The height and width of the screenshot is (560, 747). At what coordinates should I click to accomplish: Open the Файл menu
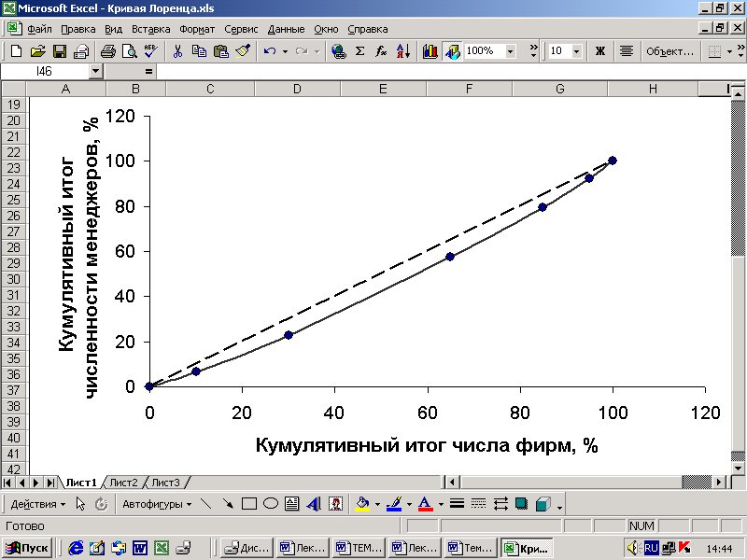(39, 29)
